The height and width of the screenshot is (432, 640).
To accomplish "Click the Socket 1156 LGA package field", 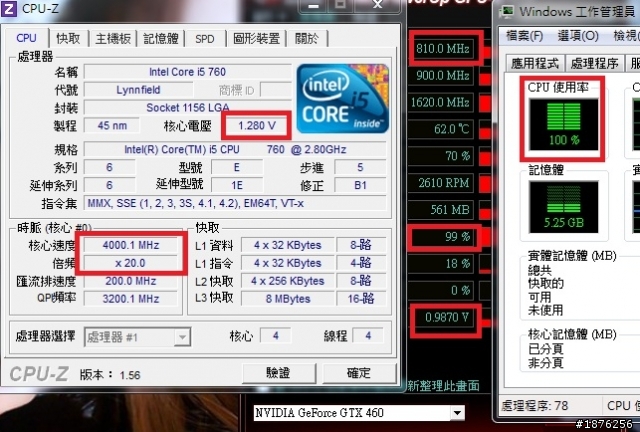I will [x=187, y=108].
